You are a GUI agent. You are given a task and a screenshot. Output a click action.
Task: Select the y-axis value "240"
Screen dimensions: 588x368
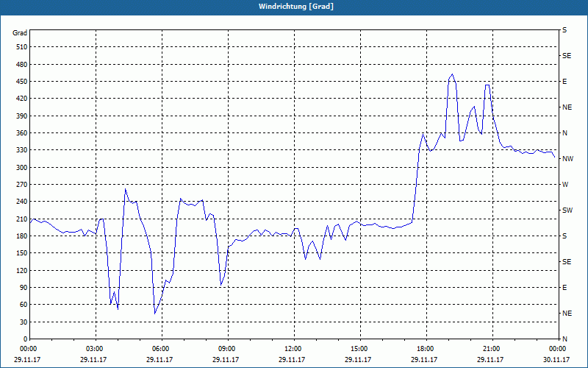(x=22, y=202)
